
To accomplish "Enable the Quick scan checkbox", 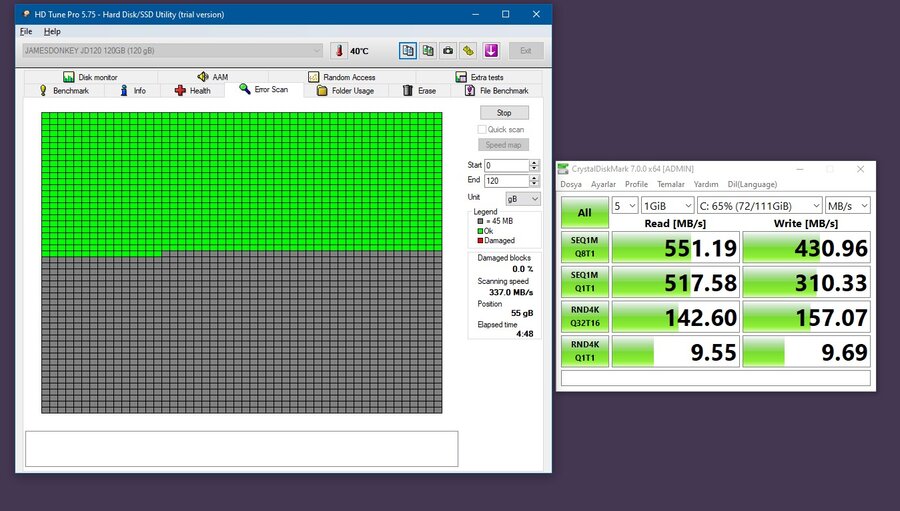I will [482, 129].
